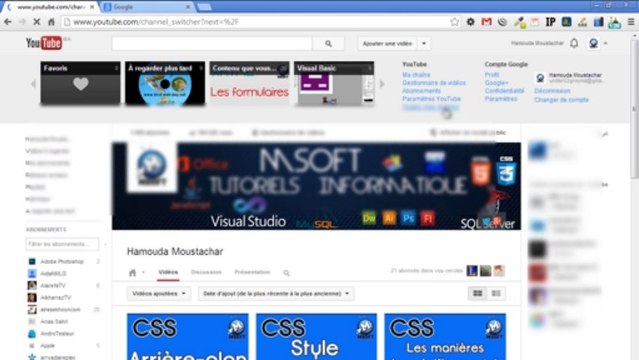This screenshot has height=360, width=639.
Task: Go to previous playlists with left arrow
Action: pyautogui.click(x=33, y=84)
